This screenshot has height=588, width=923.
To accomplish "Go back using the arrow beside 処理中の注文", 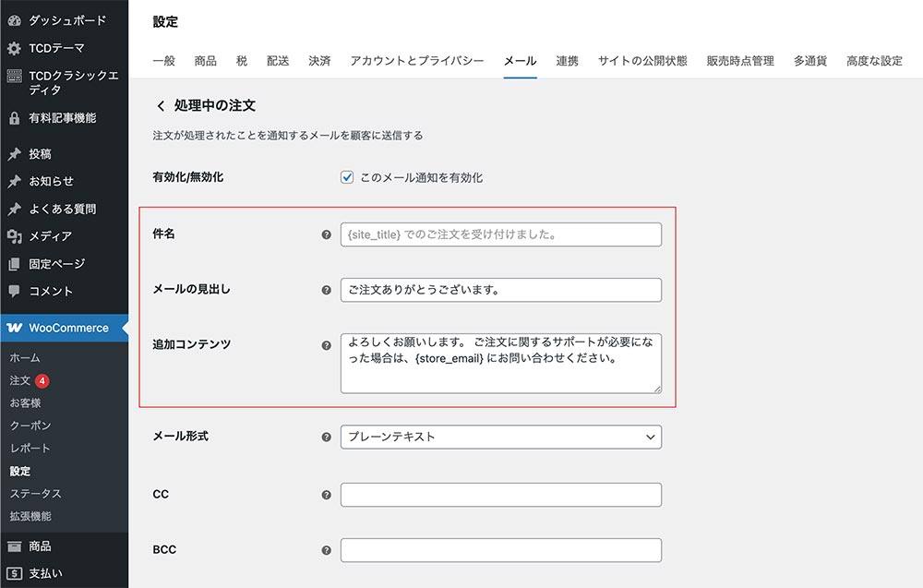I will click(161, 106).
